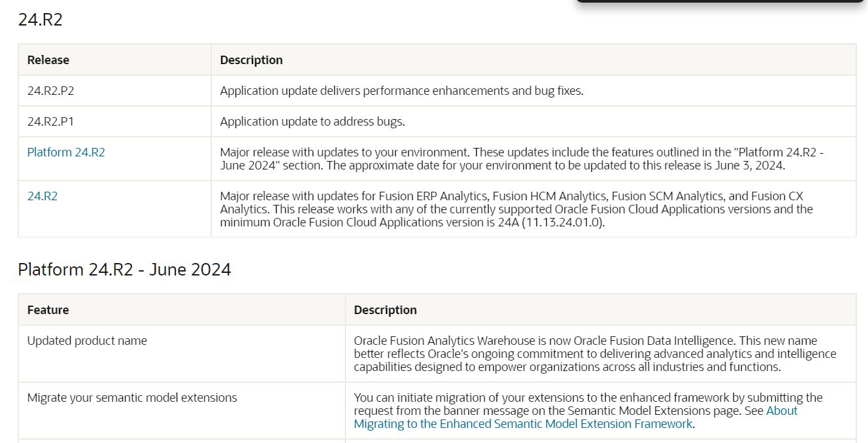The image size is (868, 443).
Task: Click the 24.R2 section heading at top
Action: click(x=40, y=20)
